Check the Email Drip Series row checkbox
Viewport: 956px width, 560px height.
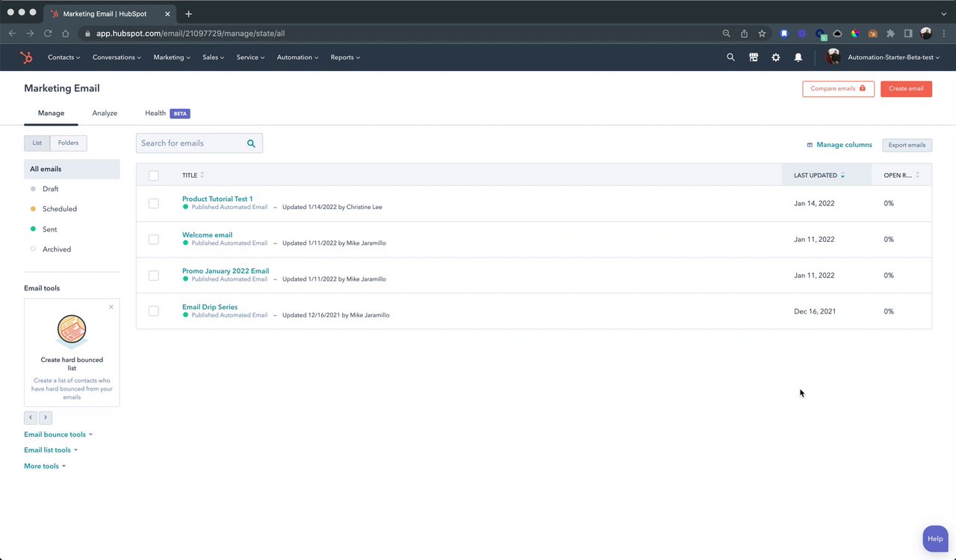154,311
